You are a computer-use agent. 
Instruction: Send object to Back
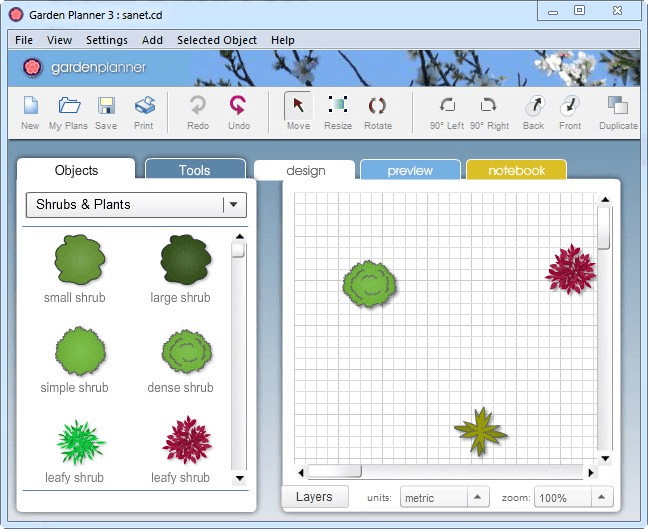click(x=533, y=106)
